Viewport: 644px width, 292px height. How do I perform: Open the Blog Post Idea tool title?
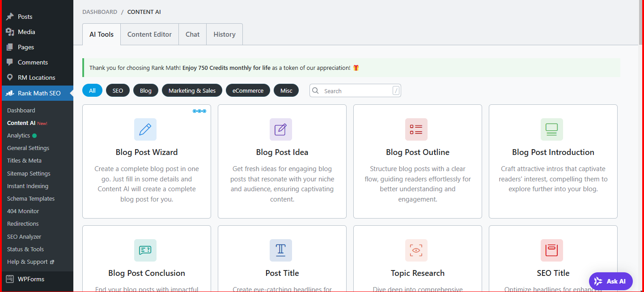pyautogui.click(x=282, y=152)
